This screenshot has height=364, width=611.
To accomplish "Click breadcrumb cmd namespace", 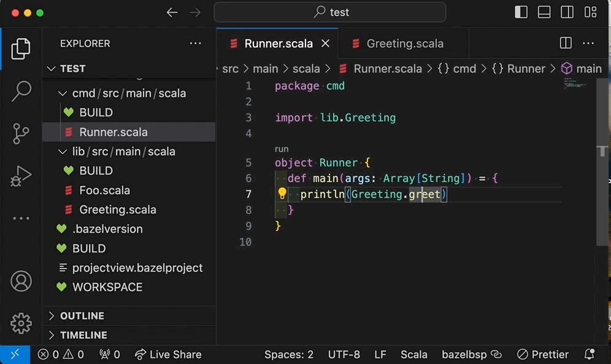I will point(456,69).
